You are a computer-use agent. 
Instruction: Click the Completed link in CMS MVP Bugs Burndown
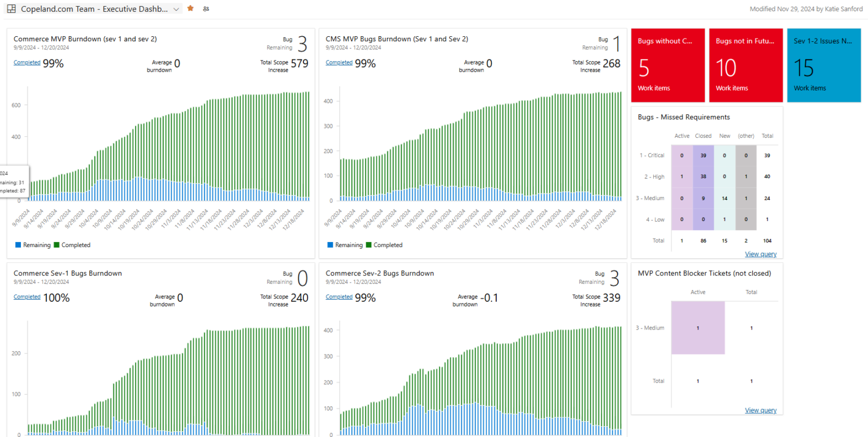(338, 62)
